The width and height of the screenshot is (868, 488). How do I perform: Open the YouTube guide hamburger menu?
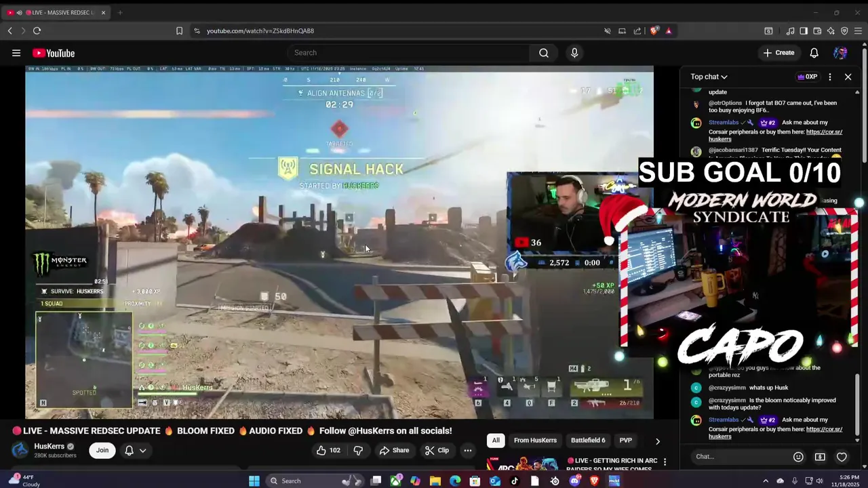click(16, 53)
